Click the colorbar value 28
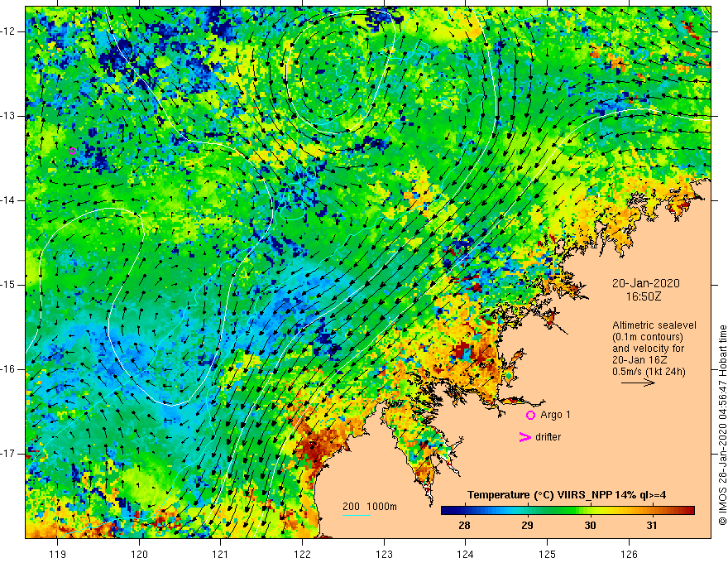The width and height of the screenshot is (728, 563). point(464,526)
